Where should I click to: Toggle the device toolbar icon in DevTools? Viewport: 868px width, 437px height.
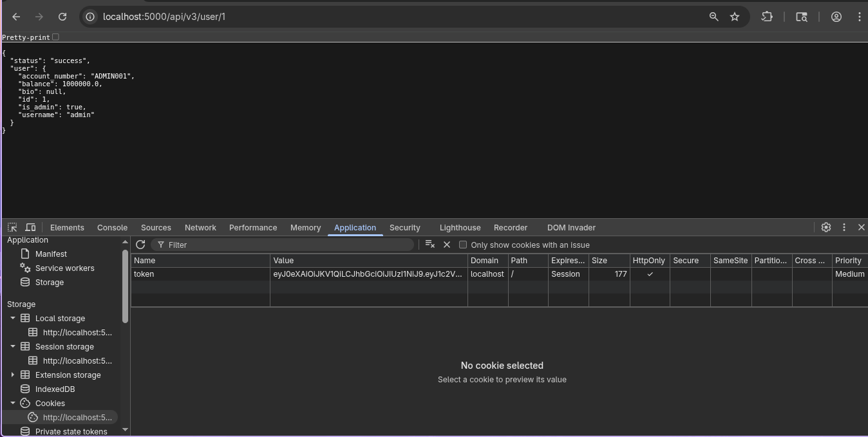tap(30, 227)
